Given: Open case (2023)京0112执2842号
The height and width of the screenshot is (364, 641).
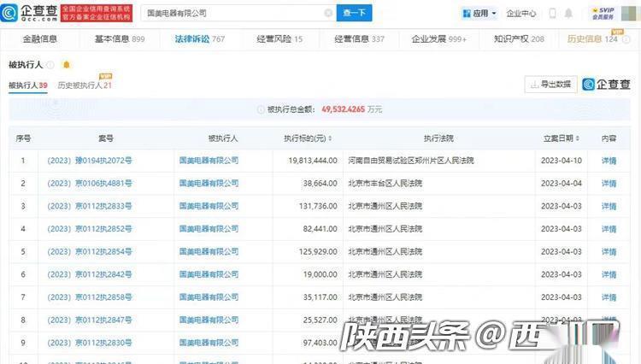Looking at the screenshot, I should click(90, 274).
